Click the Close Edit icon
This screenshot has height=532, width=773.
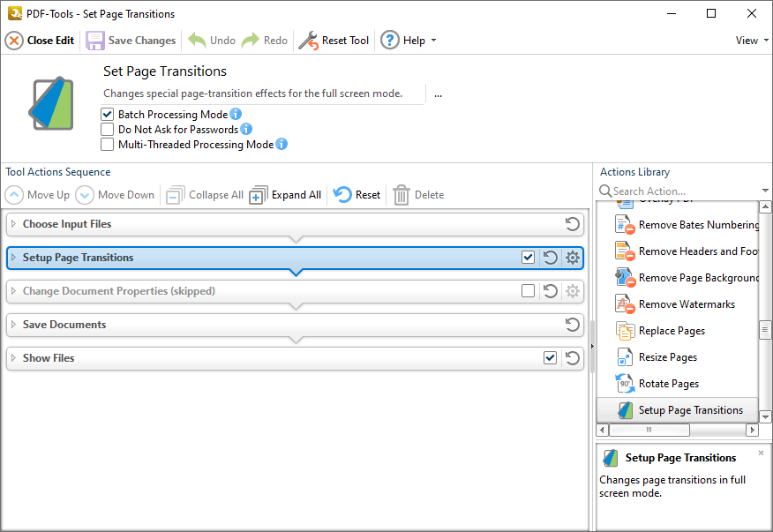(x=14, y=41)
